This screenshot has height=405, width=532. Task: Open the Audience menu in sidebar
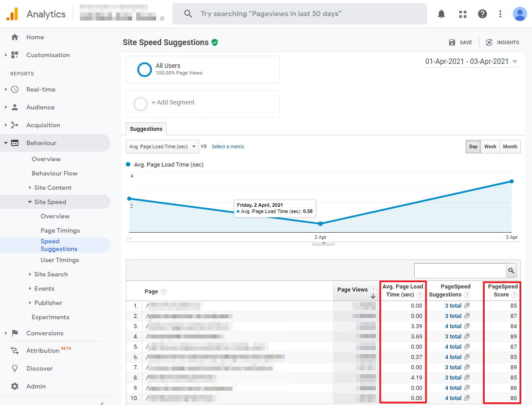tap(40, 107)
